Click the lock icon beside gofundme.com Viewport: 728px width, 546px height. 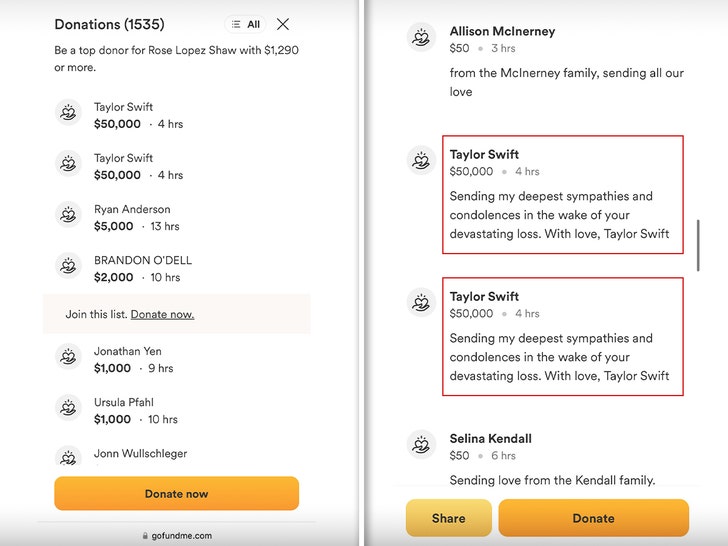pyautogui.click(x=146, y=536)
